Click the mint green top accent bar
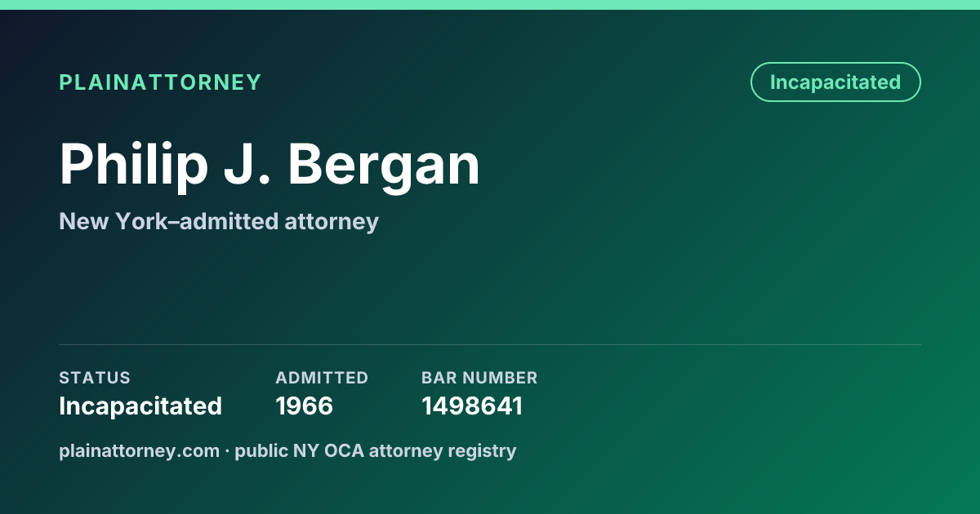This screenshot has width=980, height=514. pos(490,5)
